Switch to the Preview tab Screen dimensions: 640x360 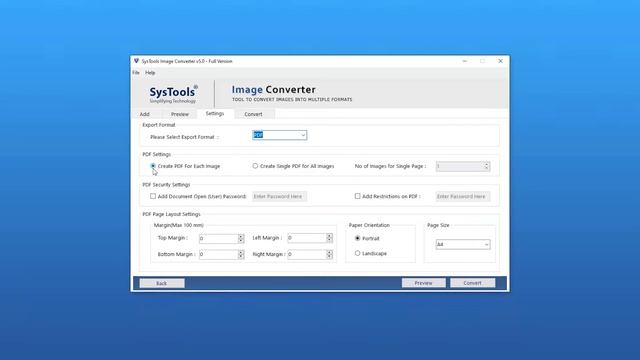tap(180, 114)
